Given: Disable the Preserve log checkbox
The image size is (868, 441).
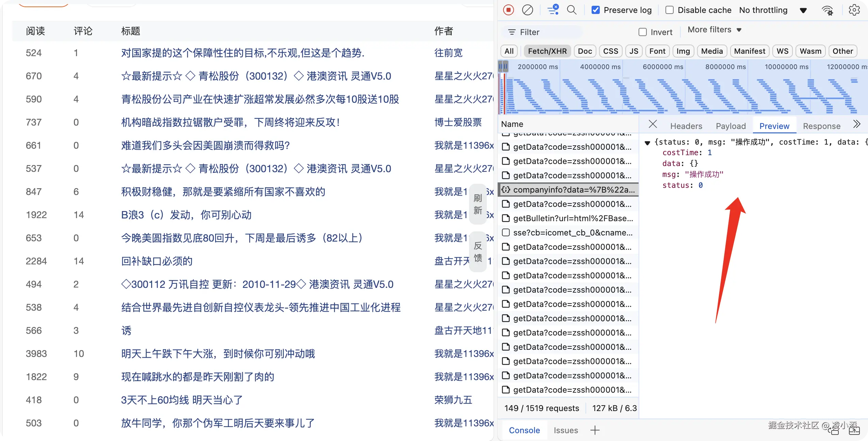Looking at the screenshot, I should tap(596, 10).
